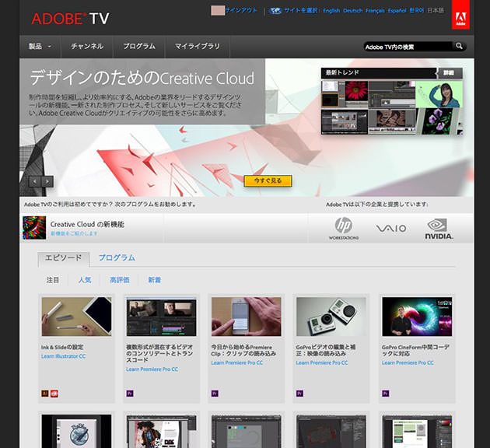The image size is (490, 448).
Task: Open the Ink & Slideの設定 video thumbnail
Action: pyautogui.click(x=76, y=317)
